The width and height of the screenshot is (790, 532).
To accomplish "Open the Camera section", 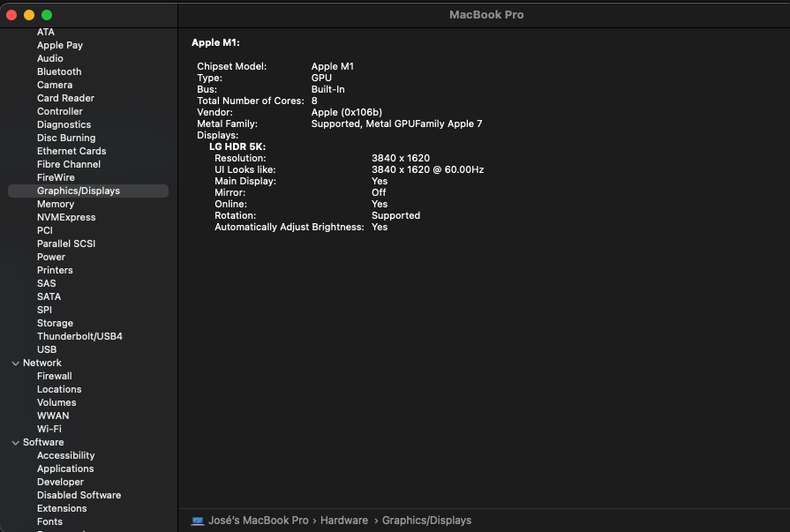I will (55, 85).
